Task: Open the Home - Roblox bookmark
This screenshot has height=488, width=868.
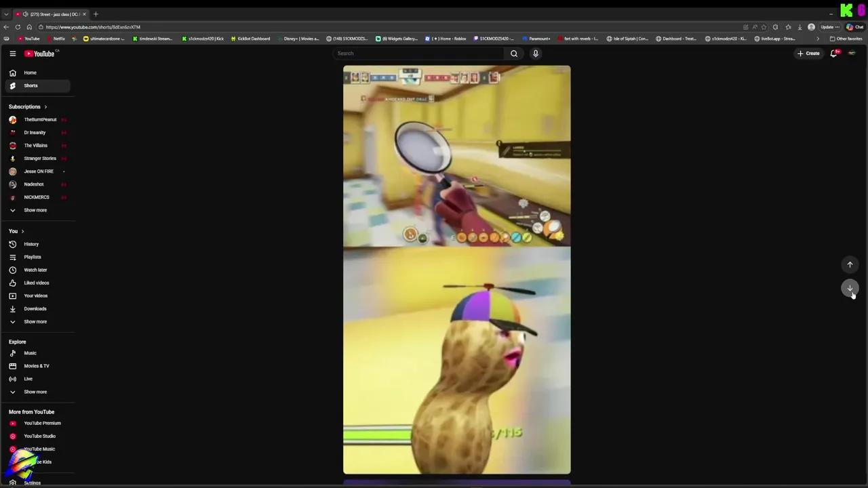Action: tap(446, 39)
